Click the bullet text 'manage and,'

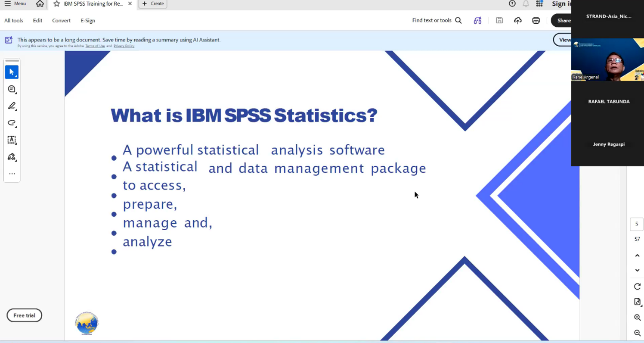click(x=167, y=223)
